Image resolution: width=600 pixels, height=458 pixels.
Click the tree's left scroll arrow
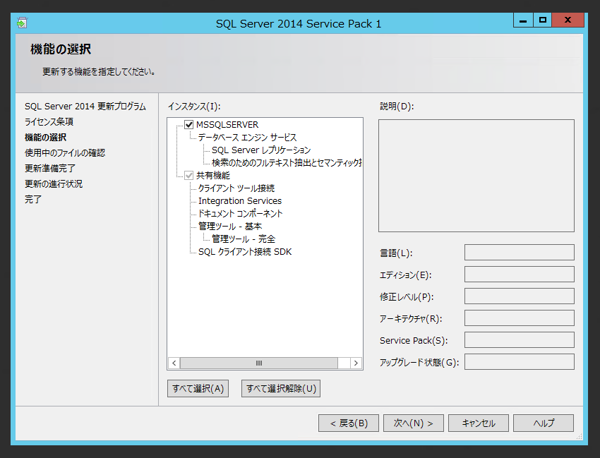coord(174,363)
